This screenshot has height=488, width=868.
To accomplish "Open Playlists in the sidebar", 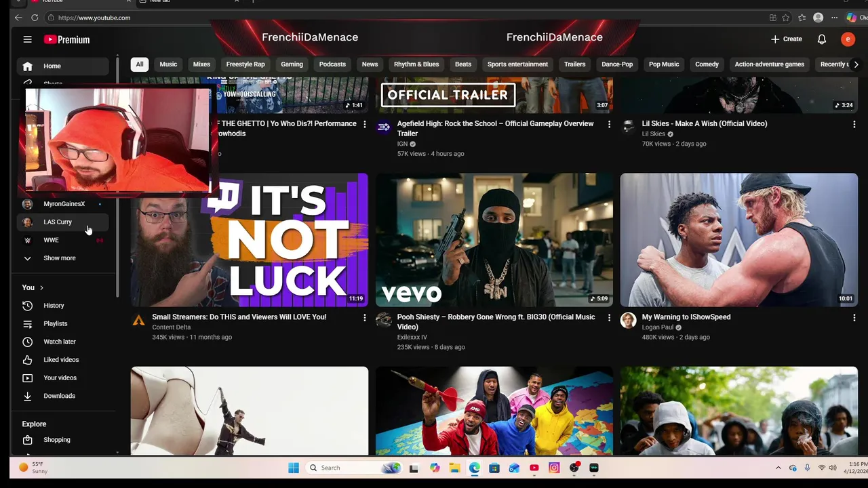I will pyautogui.click(x=62, y=324).
